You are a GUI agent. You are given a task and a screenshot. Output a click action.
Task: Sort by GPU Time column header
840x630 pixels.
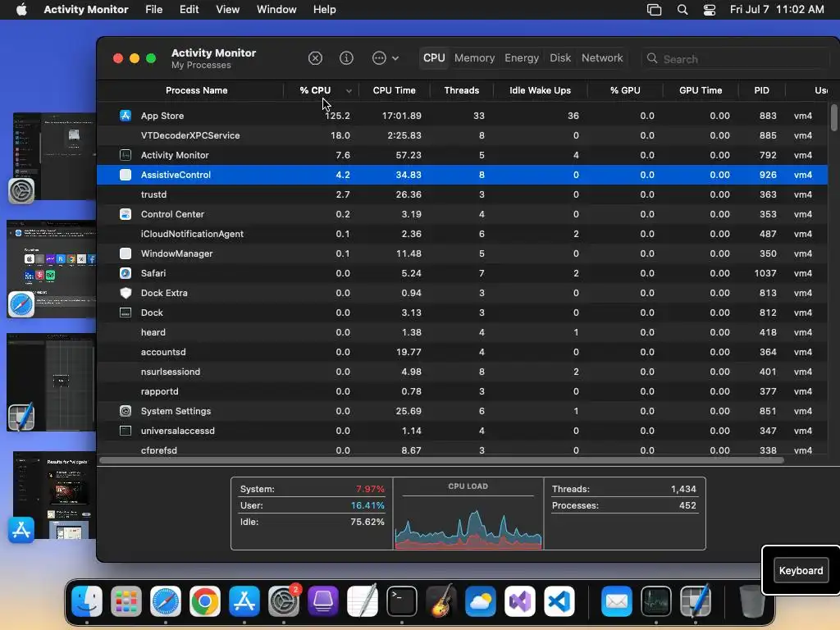(701, 90)
